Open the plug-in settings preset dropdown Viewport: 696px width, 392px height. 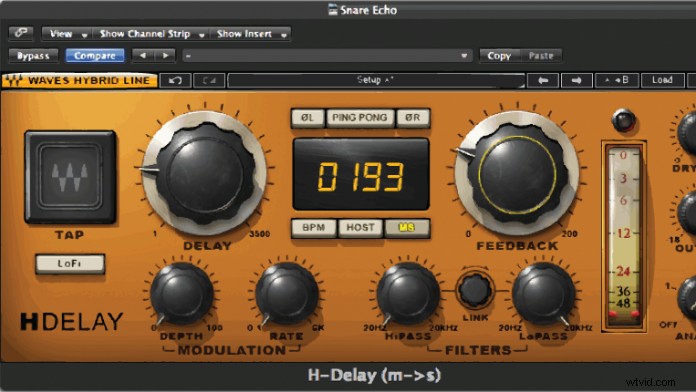(x=327, y=56)
